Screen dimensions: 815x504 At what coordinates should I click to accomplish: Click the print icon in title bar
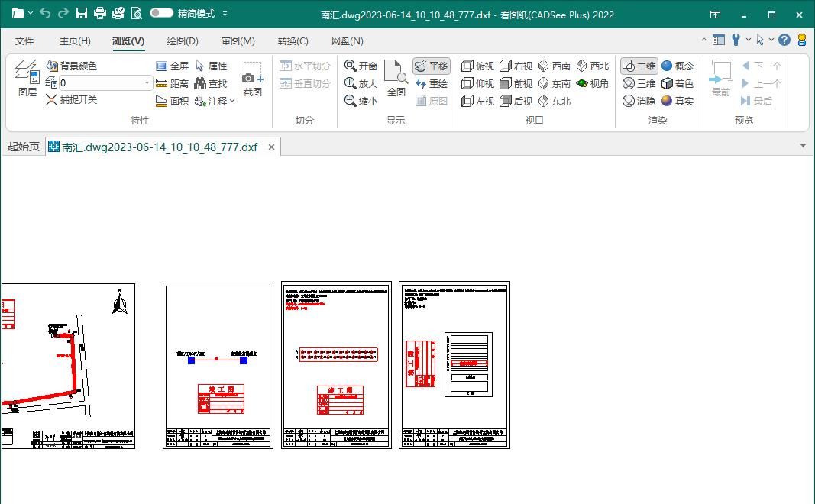[100, 13]
